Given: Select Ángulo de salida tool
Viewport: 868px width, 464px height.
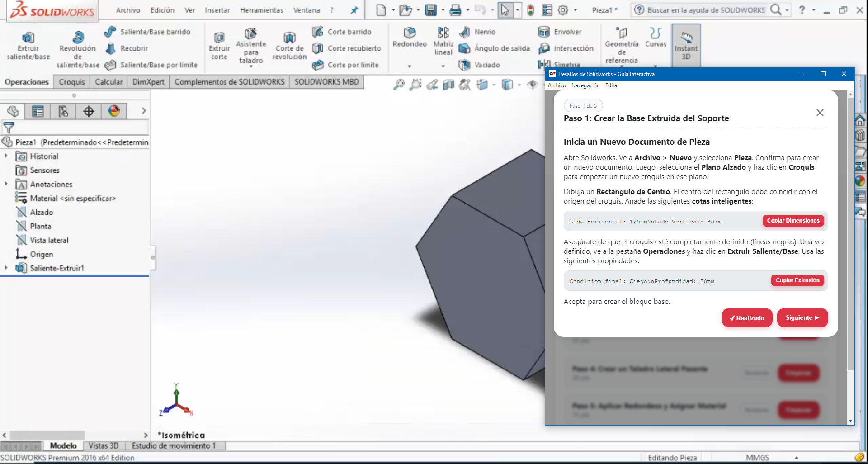Looking at the screenshot, I should point(494,48).
